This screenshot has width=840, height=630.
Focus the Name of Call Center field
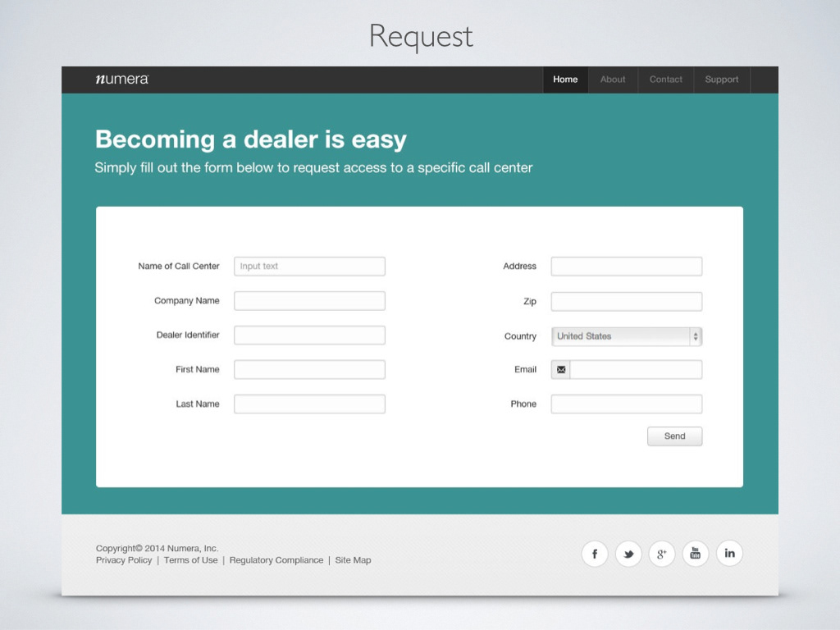(x=309, y=267)
